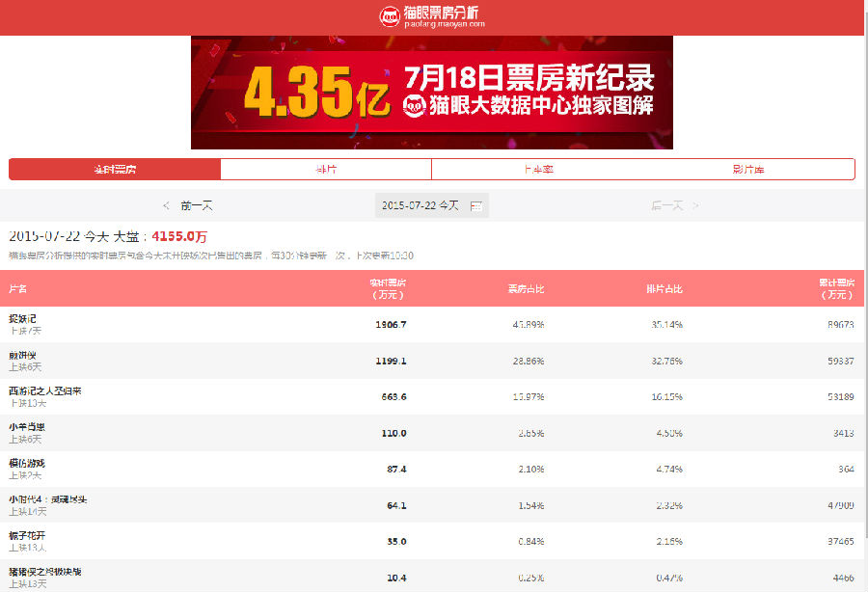Click realtime value 1199.1 for 煎饼侠
868x592 pixels.
pyautogui.click(x=391, y=361)
